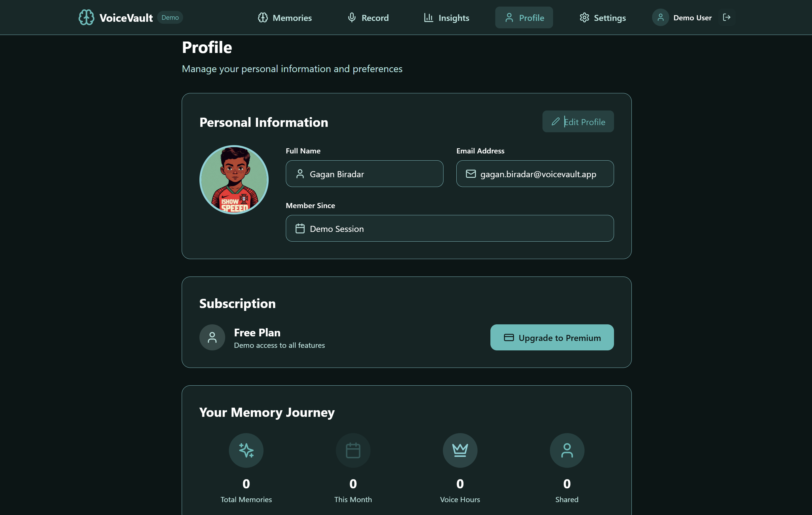Click the Demo User avatar icon
This screenshot has height=515, width=812.
pos(660,17)
